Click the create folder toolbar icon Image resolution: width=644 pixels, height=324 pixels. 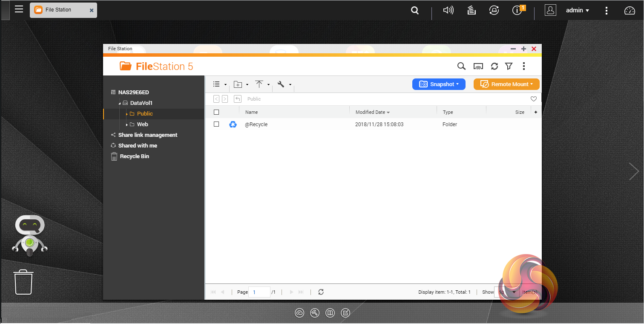pyautogui.click(x=238, y=84)
